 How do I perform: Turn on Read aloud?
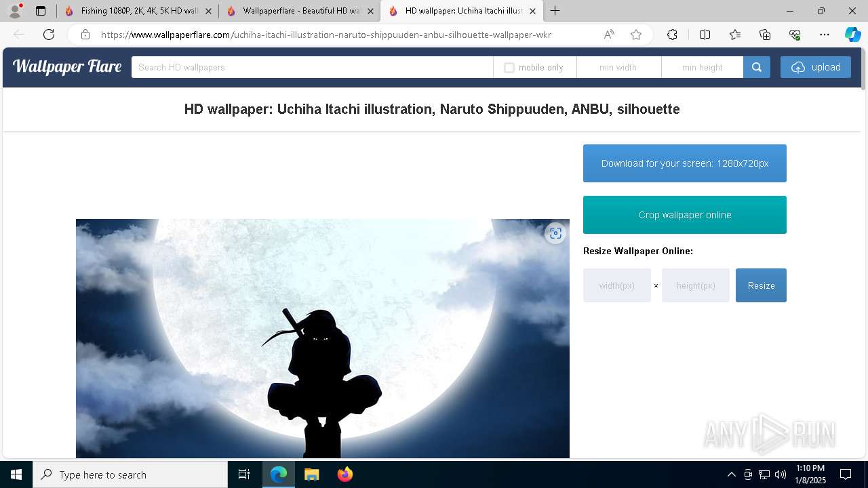pyautogui.click(x=609, y=35)
